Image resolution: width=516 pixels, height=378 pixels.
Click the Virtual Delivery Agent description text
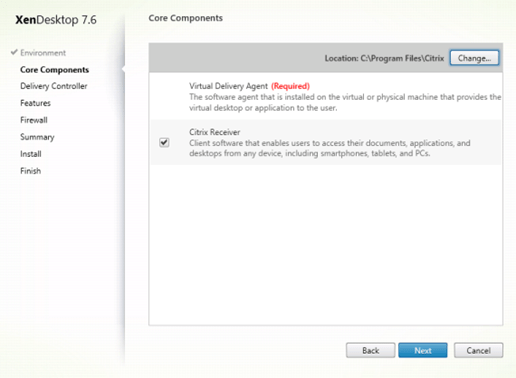(345, 102)
